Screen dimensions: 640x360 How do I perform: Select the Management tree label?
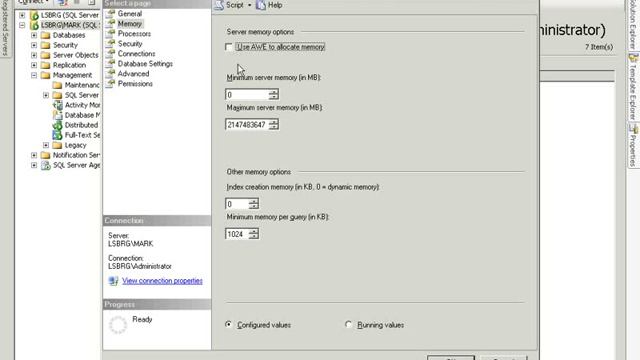pyautogui.click(x=72, y=75)
